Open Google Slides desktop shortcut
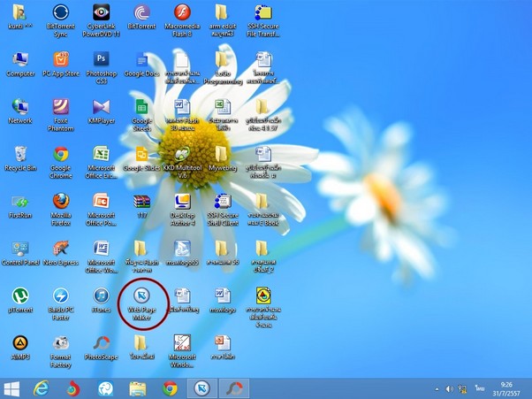Image resolution: width=532 pixels, height=399 pixels. (141, 158)
